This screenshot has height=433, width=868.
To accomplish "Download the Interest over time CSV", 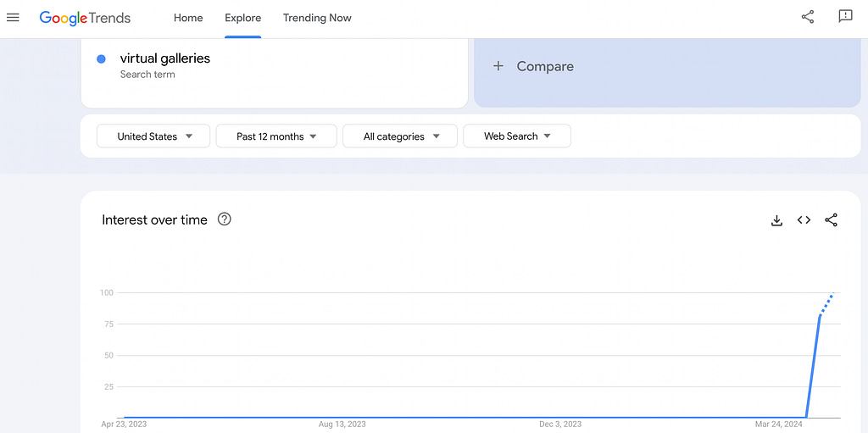I will [776, 220].
